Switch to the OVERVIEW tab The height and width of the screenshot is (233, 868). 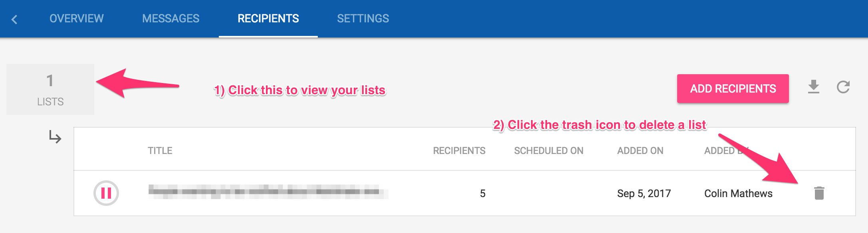click(76, 18)
